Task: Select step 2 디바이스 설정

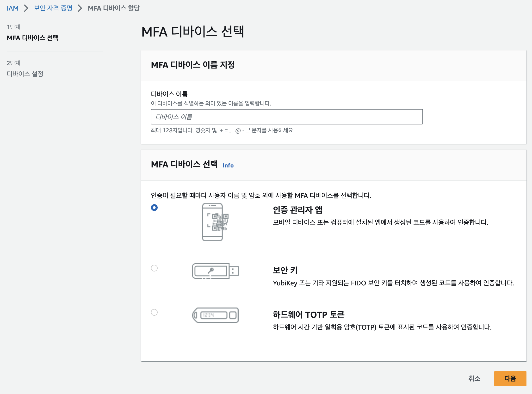Action: pos(25,74)
